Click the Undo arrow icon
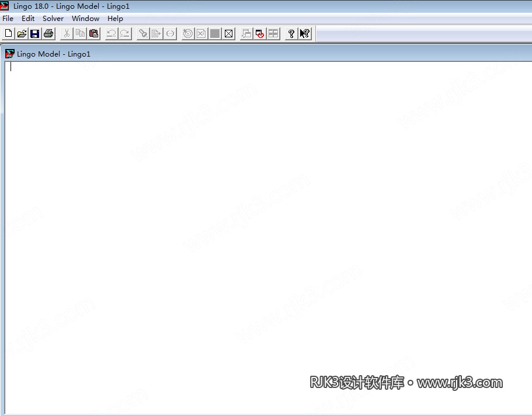Image resolution: width=532 pixels, height=416 pixels. click(112, 34)
